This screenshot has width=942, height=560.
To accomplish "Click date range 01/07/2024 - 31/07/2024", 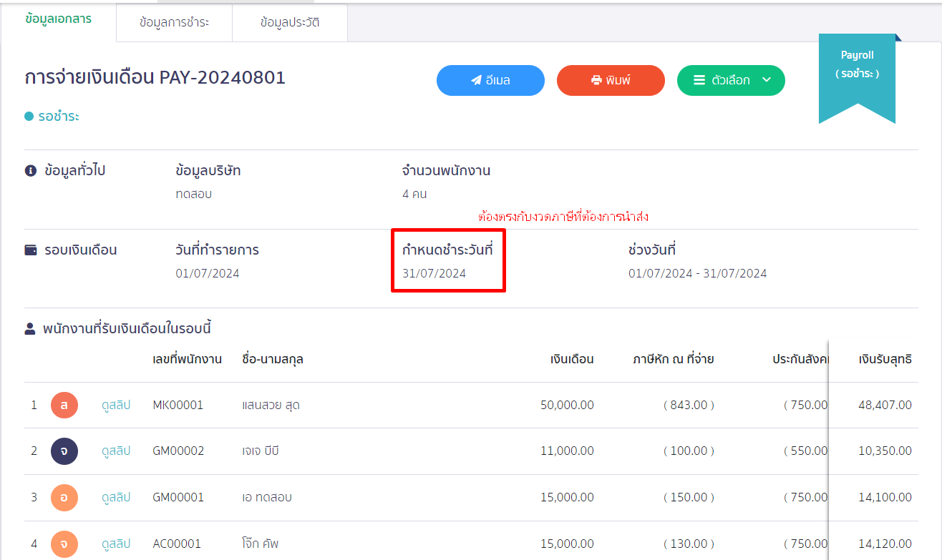I will pyautogui.click(x=698, y=273).
